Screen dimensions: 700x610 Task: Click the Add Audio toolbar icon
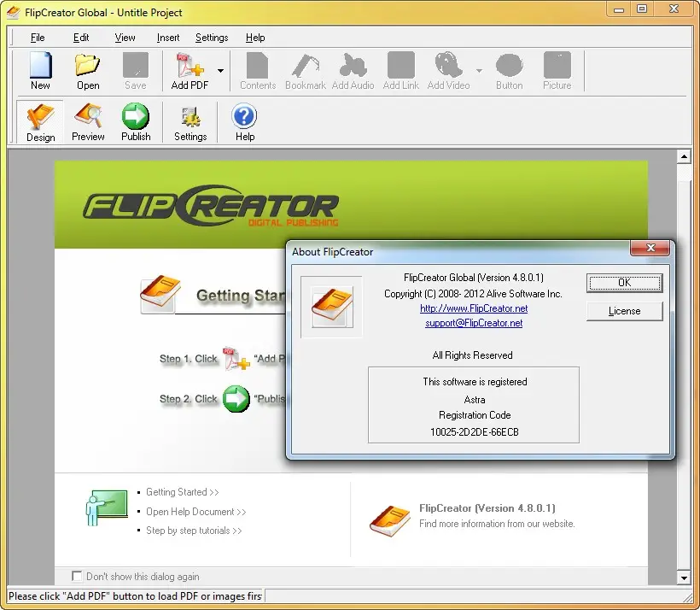pyautogui.click(x=353, y=71)
